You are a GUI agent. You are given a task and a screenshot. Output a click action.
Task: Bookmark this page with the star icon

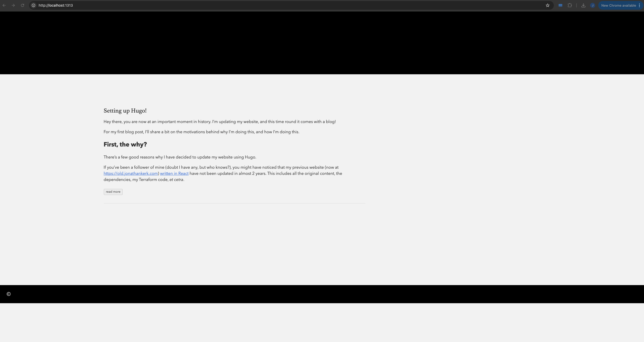coord(547,5)
